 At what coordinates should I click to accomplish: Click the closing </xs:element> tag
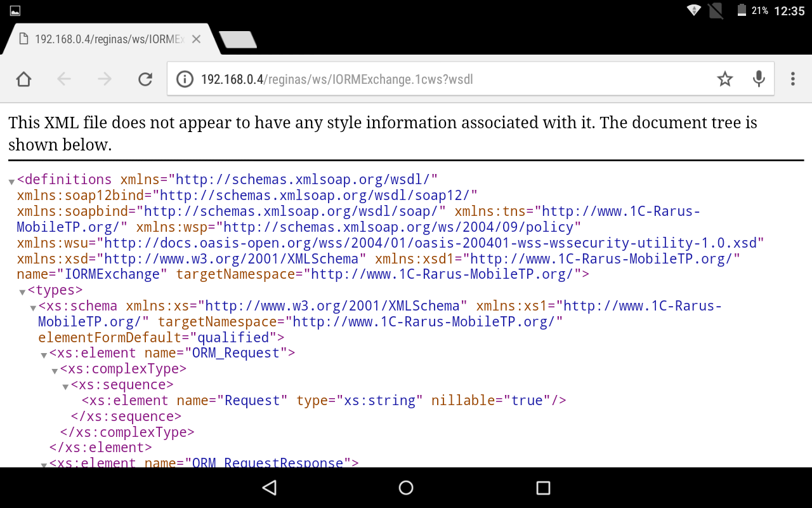click(101, 448)
